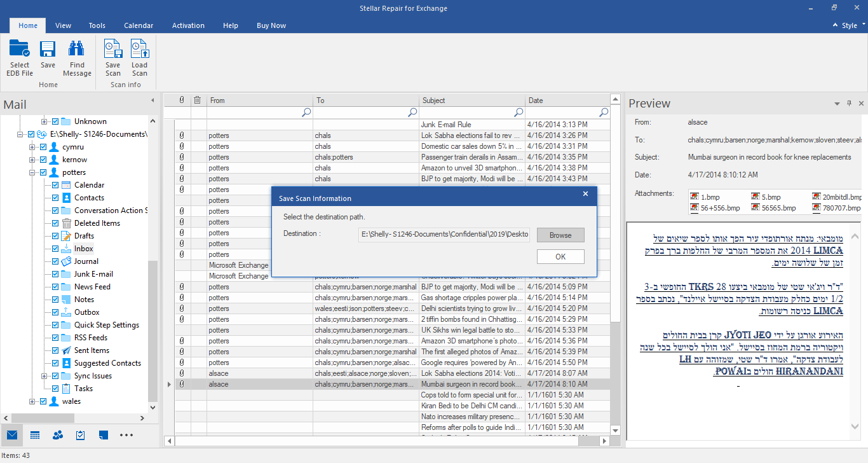Image resolution: width=868 pixels, height=463 pixels.
Task: Uncheck the Deleted Items folder checkbox
Action: pyautogui.click(x=55, y=223)
